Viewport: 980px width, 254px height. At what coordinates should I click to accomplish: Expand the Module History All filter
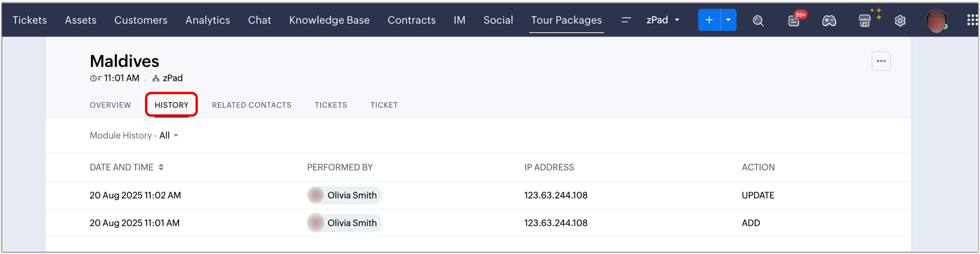pos(169,135)
